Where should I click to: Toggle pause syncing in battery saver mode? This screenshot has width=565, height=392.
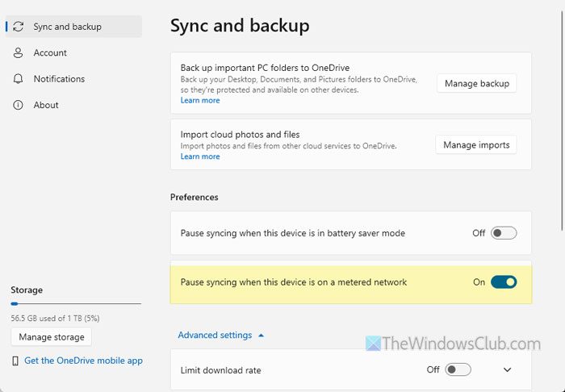click(x=504, y=233)
